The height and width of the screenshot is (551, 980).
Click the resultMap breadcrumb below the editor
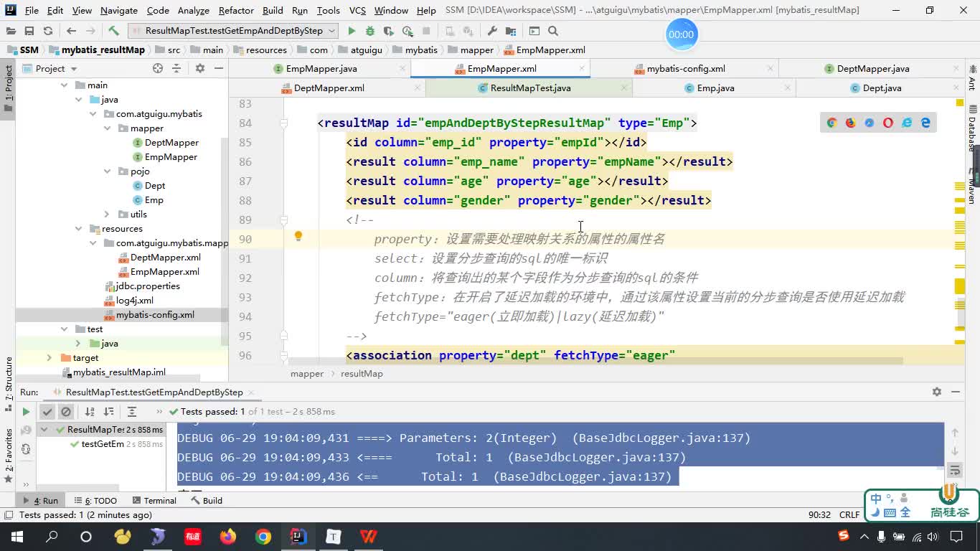[362, 374]
